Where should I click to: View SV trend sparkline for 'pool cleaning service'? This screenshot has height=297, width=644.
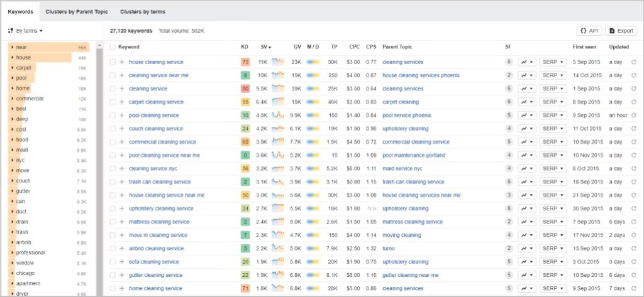[277, 116]
